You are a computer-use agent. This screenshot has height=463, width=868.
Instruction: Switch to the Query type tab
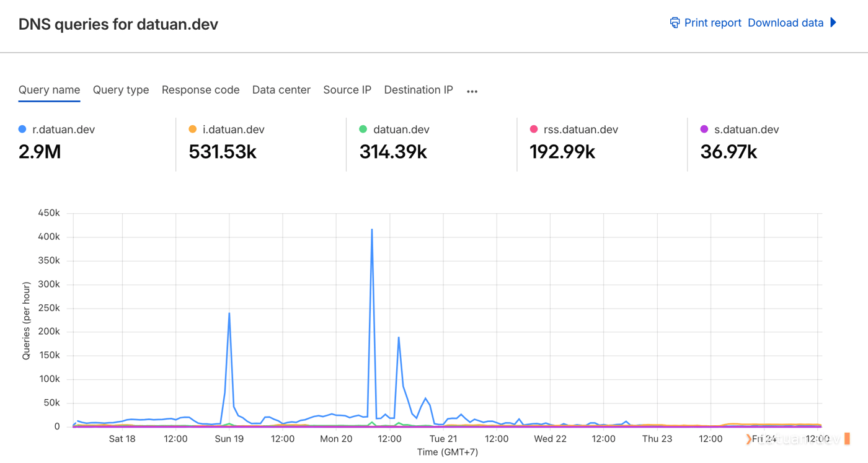(x=121, y=90)
